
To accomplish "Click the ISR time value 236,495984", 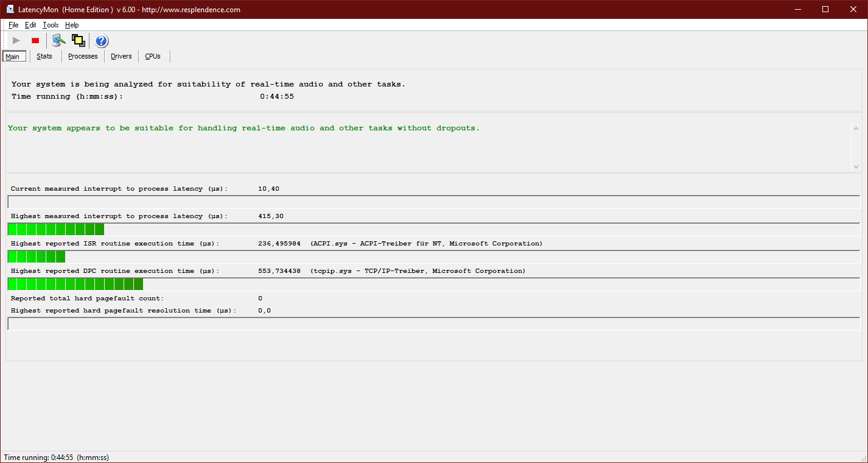I will 279,244.
